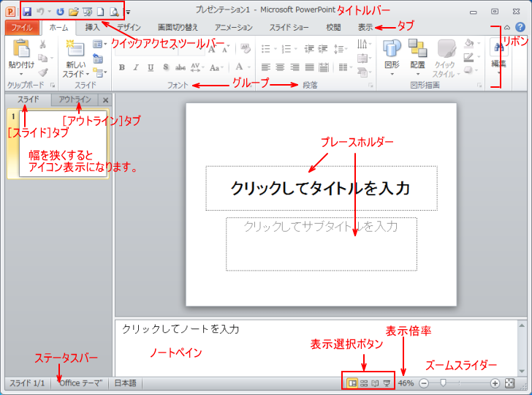This screenshot has width=532, height=395.
Task: Click the PowerPoint Help question mark icon
Action: (520, 27)
